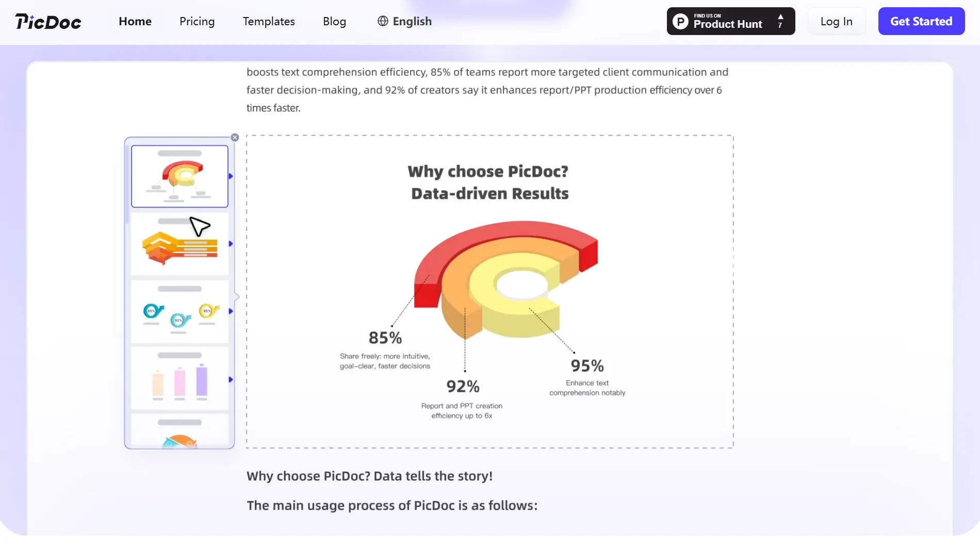
Task: Click the globe language icon
Action: click(383, 21)
